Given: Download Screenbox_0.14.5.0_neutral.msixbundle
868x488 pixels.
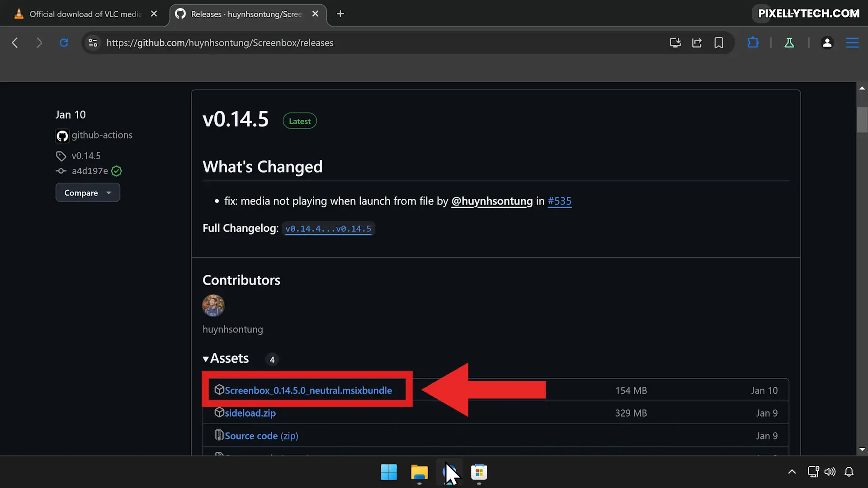Looking at the screenshot, I should click(x=308, y=390).
